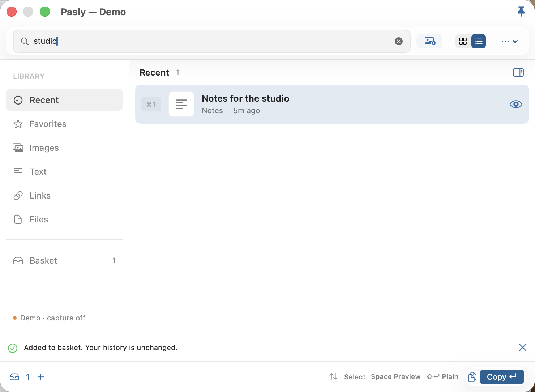Click the basket count 1 in bottom bar
This screenshot has width=535, height=392.
[28, 377]
